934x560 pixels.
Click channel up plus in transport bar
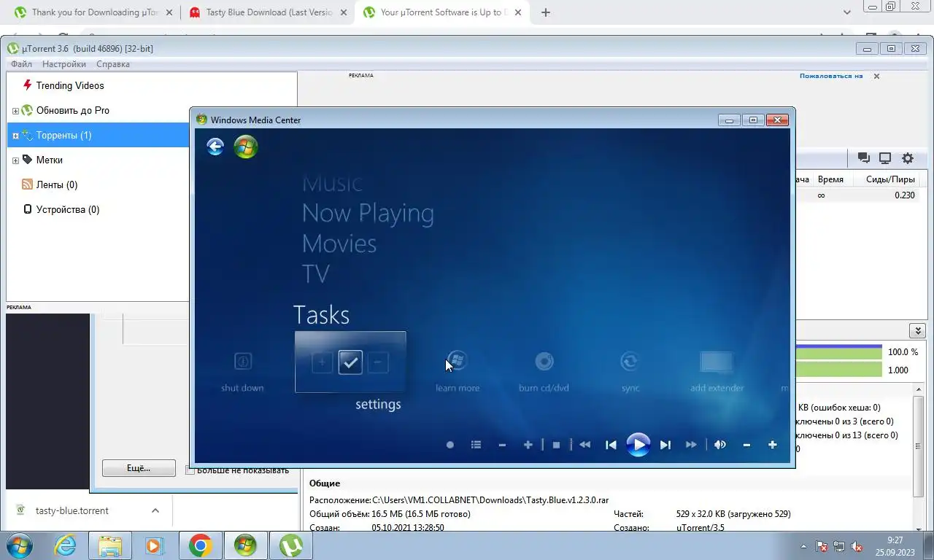click(x=528, y=445)
